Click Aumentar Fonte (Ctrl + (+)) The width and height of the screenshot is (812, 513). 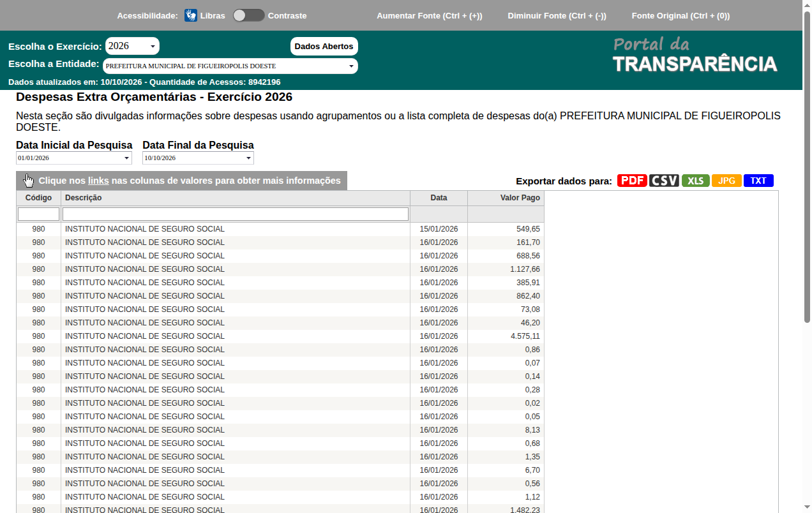(430, 15)
